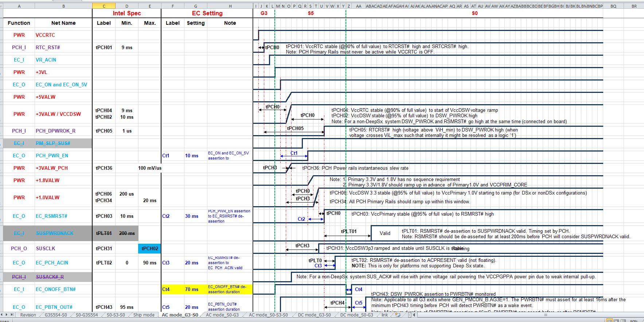Select the yellow Ct4 label cell
644x322 pixels.
click(172, 289)
